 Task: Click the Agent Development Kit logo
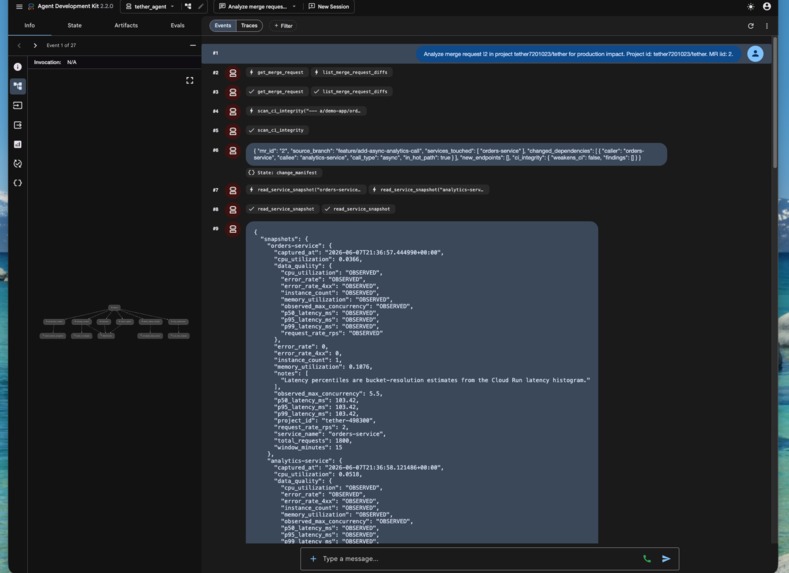click(31, 7)
